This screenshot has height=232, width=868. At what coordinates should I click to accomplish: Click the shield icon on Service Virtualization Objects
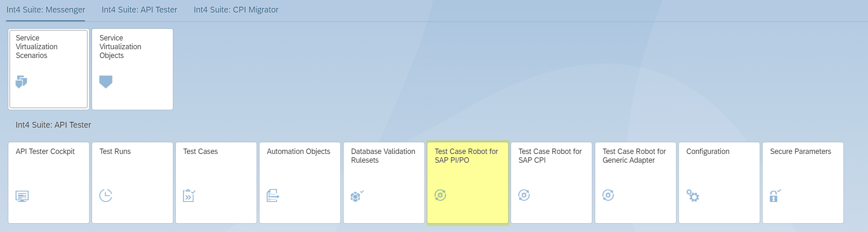[x=106, y=81]
